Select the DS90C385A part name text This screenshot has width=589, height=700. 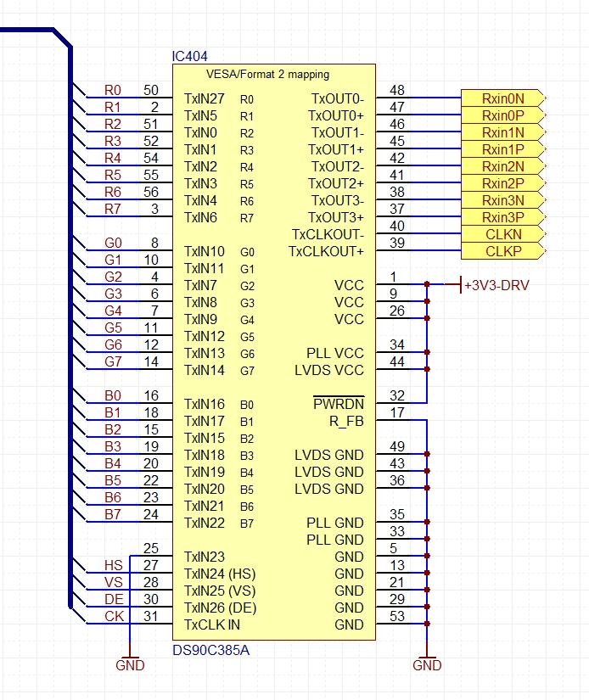click(x=210, y=650)
